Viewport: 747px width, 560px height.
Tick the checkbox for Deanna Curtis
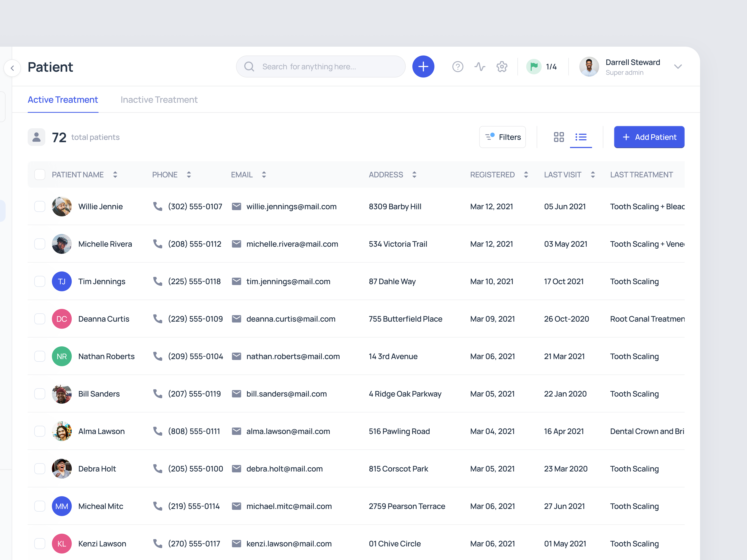40,319
